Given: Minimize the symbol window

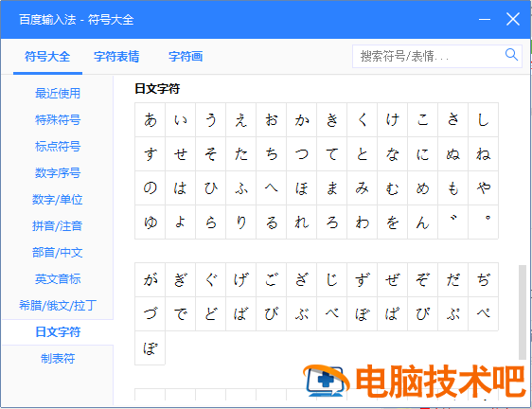Looking at the screenshot, I should click(485, 19).
